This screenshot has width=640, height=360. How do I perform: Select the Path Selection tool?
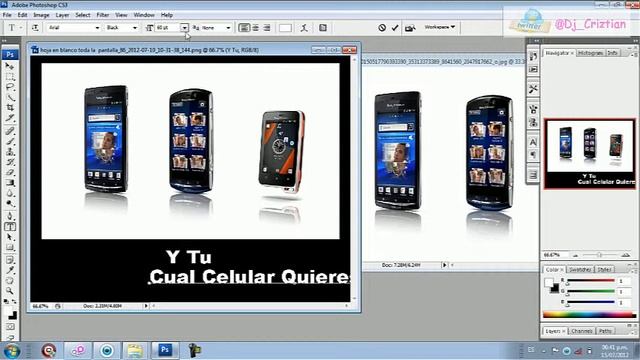(x=10, y=237)
